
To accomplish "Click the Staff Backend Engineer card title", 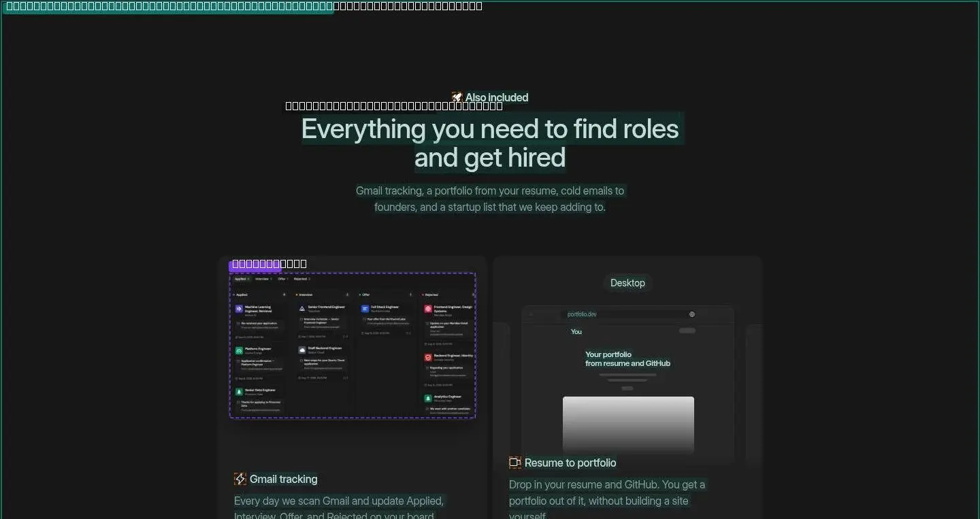I will 325,348.
